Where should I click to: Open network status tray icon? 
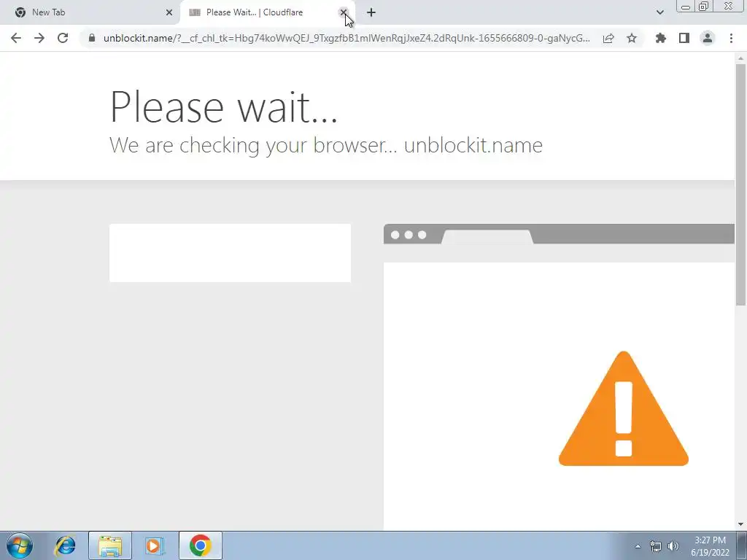(x=656, y=546)
